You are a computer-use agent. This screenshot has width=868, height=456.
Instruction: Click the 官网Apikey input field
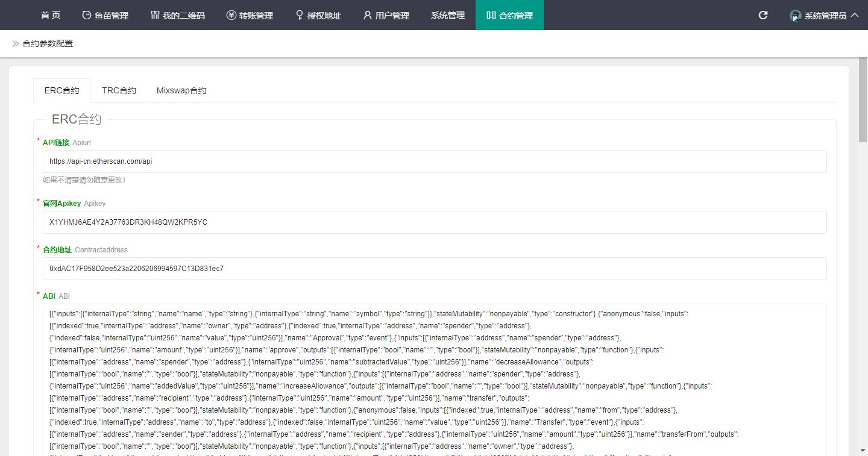pos(434,222)
